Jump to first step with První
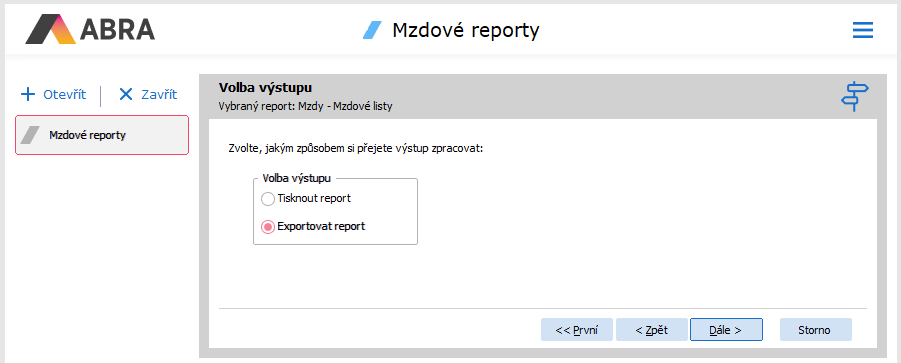The width and height of the screenshot is (901, 363). 577,330
